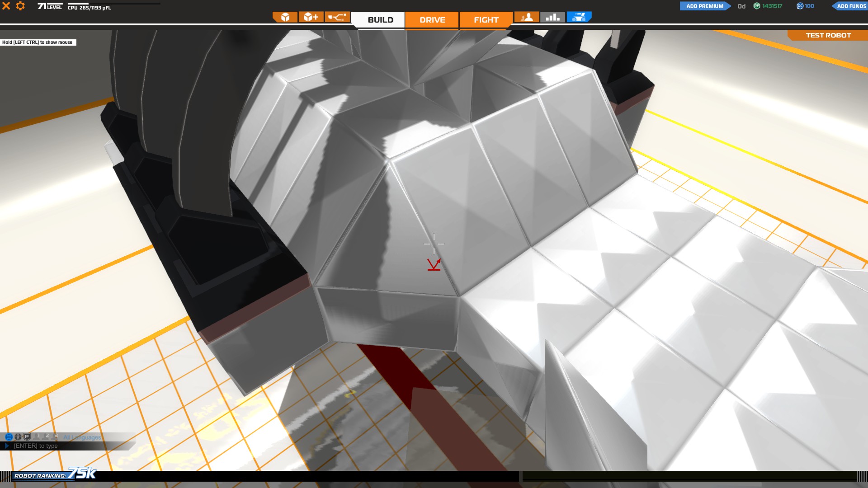Toggle the platoon P chat channel
The image size is (868, 488).
27,437
